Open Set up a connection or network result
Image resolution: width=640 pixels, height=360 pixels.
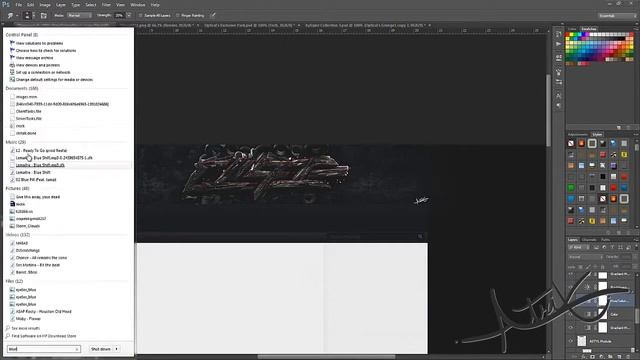(x=43, y=72)
